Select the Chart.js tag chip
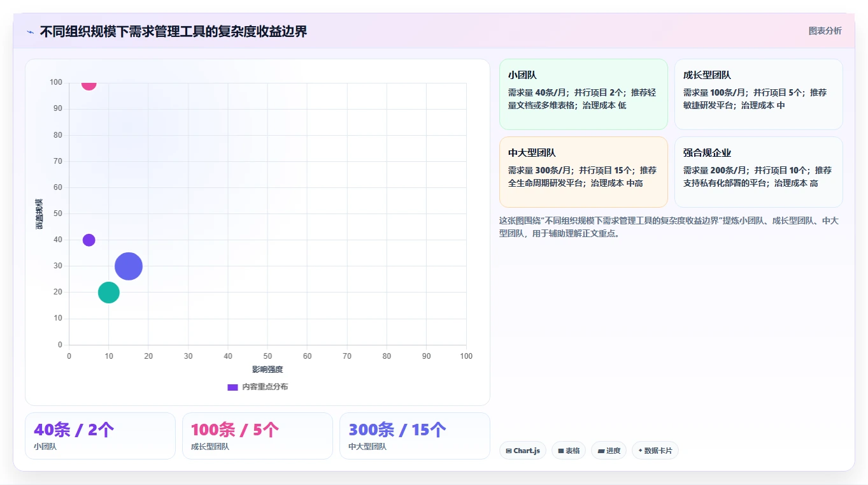Screen dimensions: 868x485 click(523, 451)
